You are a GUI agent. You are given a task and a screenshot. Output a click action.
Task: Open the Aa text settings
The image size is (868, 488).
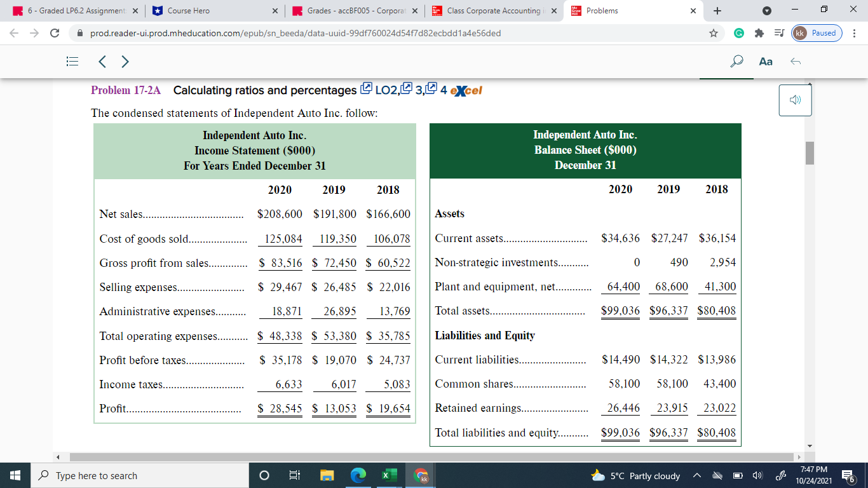[766, 62]
